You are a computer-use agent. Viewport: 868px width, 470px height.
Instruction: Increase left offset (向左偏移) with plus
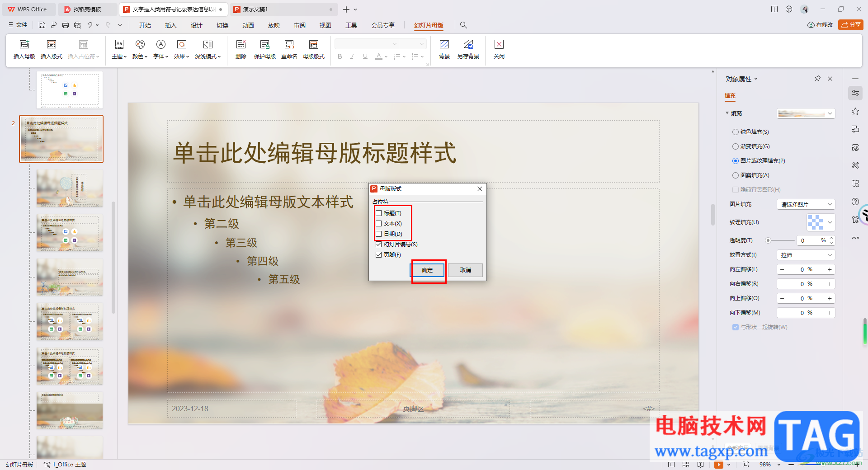pos(830,269)
